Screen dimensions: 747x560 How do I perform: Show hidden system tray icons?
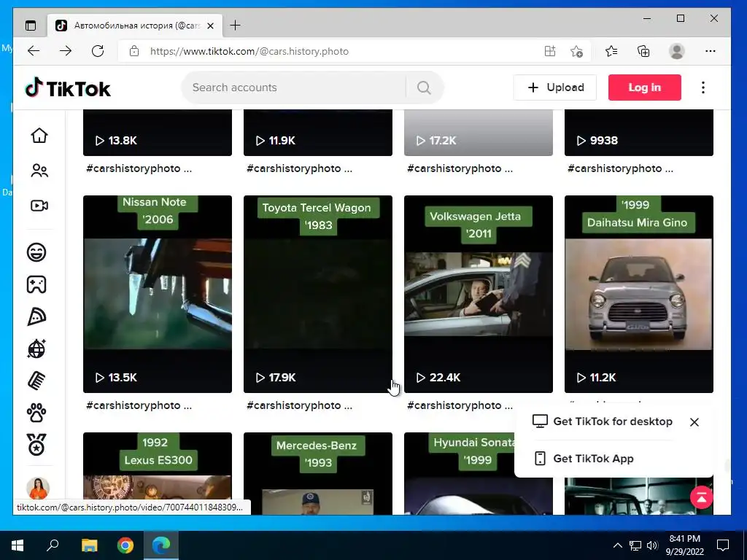[617, 545]
